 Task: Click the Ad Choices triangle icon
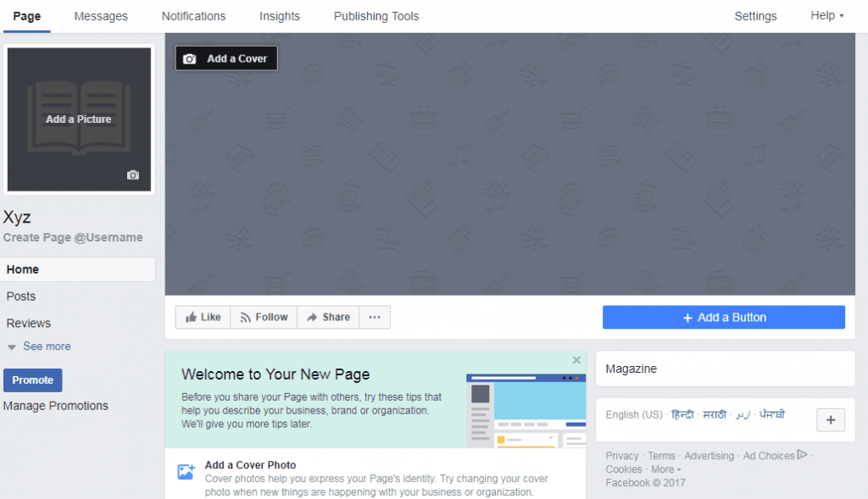[x=802, y=455]
